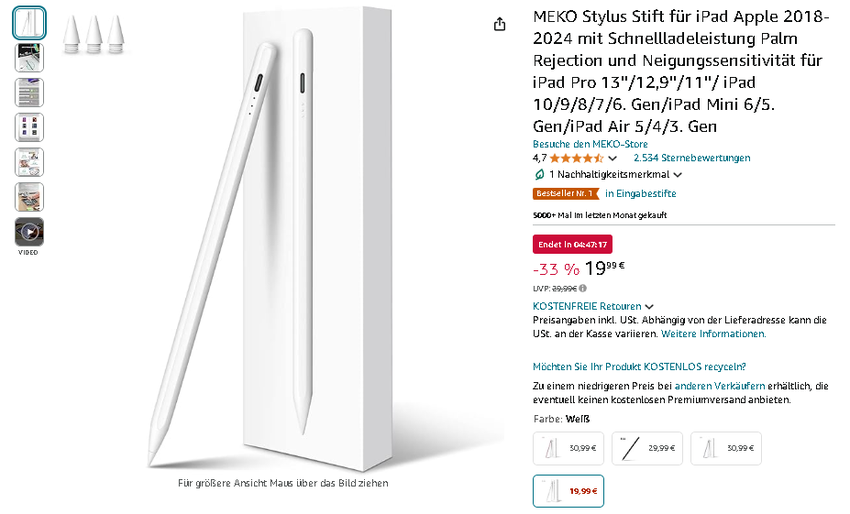Play the product video thumbnail
Viewport: 850px width, 514px height.
pyautogui.click(x=29, y=232)
